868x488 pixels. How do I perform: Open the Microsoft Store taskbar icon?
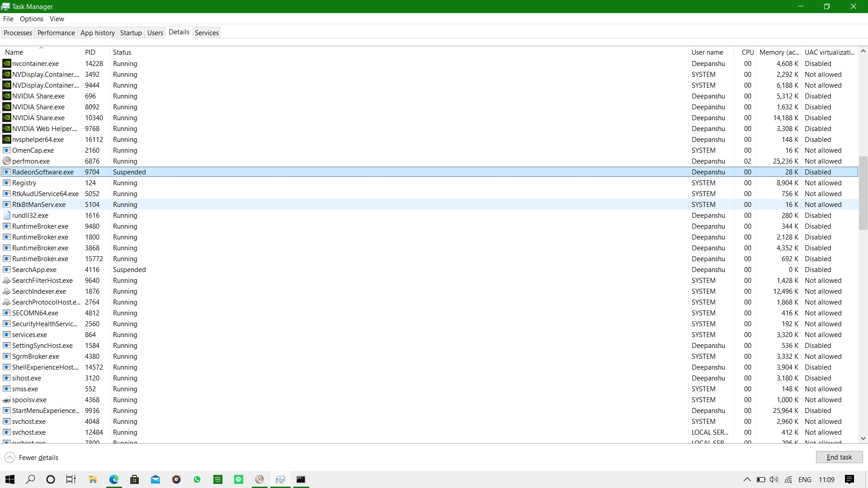pyautogui.click(x=134, y=479)
